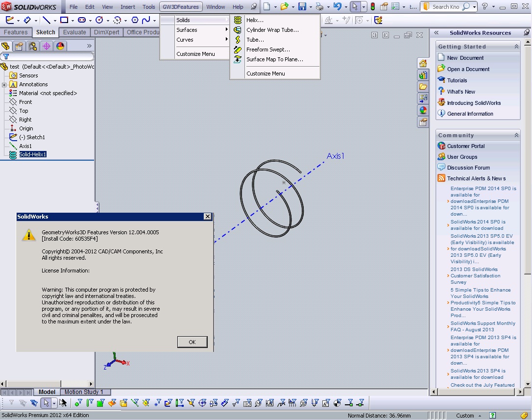Viewport: 532px width, 420px height.
Task: Expand the Annotations tree node
Action: [4, 85]
